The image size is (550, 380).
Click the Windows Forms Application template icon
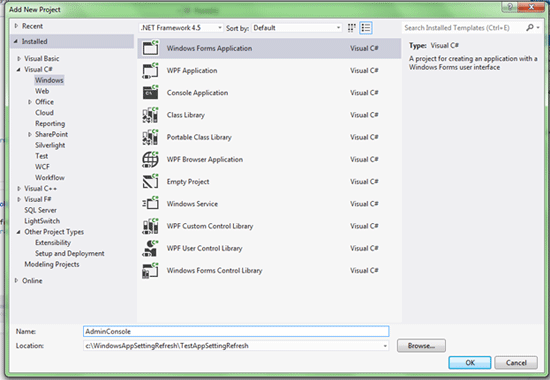150,48
